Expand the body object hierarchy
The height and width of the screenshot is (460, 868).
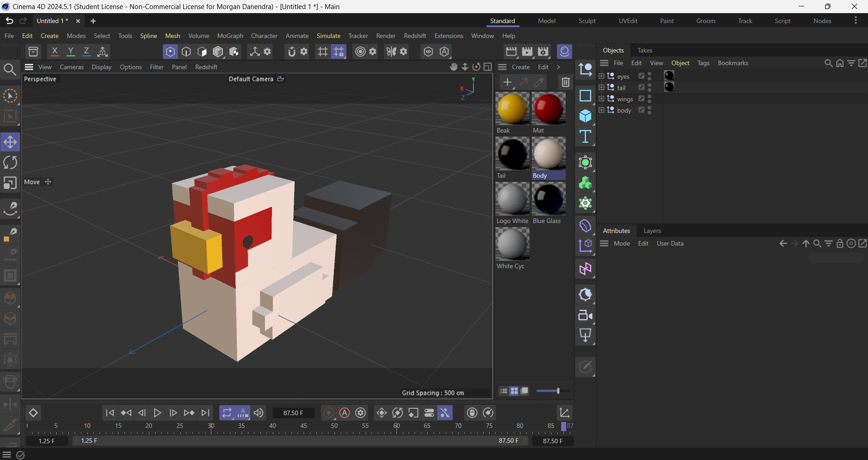601,110
